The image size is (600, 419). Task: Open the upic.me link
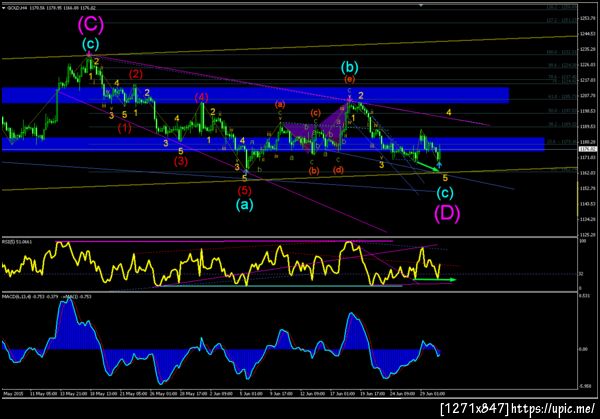pos(553,409)
